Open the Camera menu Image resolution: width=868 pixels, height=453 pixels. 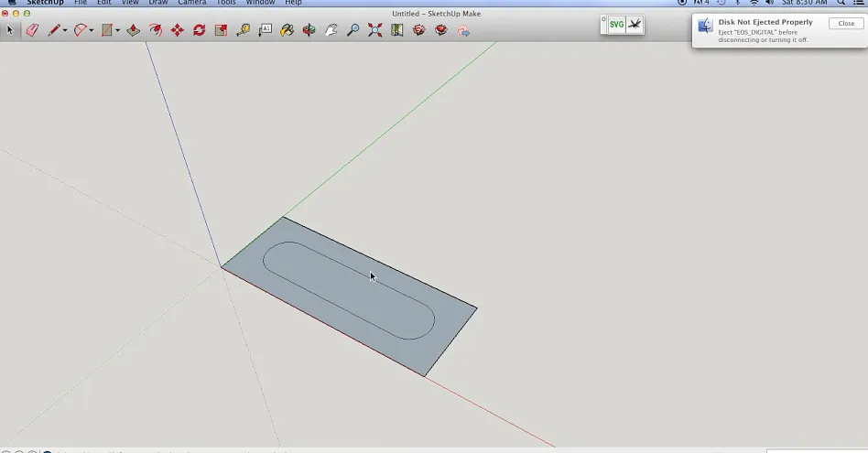(x=191, y=3)
